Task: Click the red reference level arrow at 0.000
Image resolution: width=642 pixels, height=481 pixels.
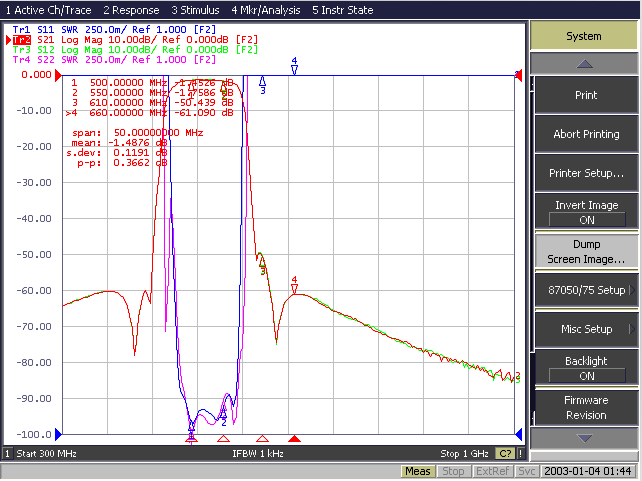Action: [58, 75]
